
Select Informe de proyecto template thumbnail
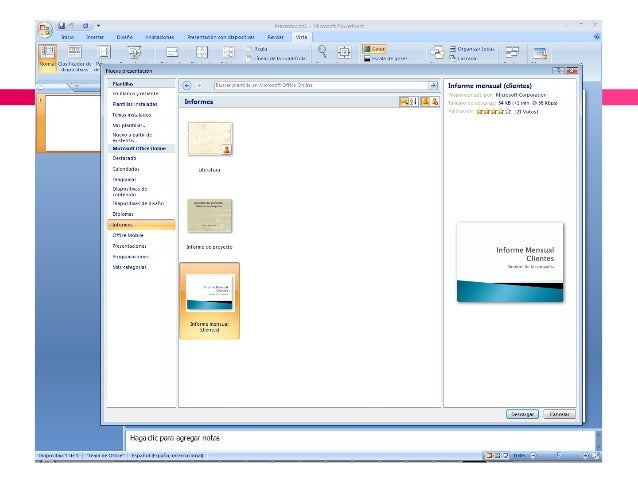click(210, 216)
